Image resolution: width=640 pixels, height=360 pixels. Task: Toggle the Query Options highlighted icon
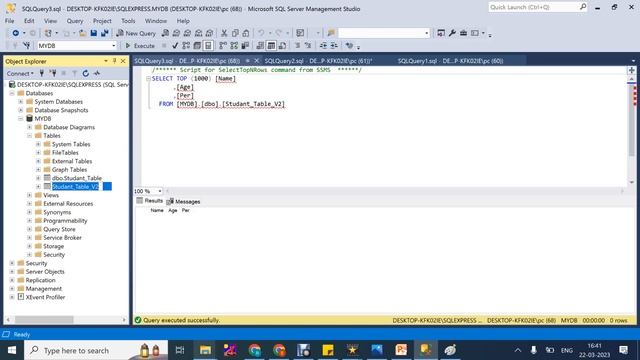coord(208,46)
